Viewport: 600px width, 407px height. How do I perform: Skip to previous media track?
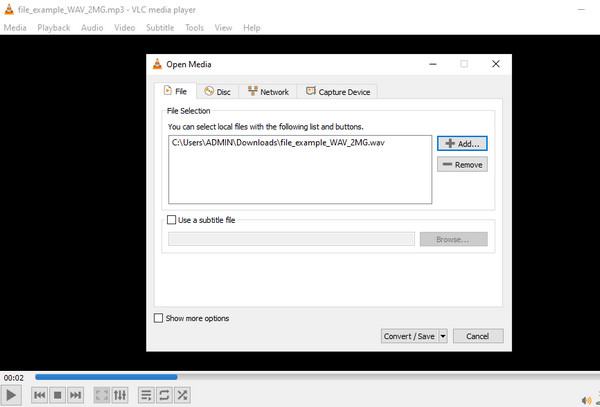[x=39, y=395]
